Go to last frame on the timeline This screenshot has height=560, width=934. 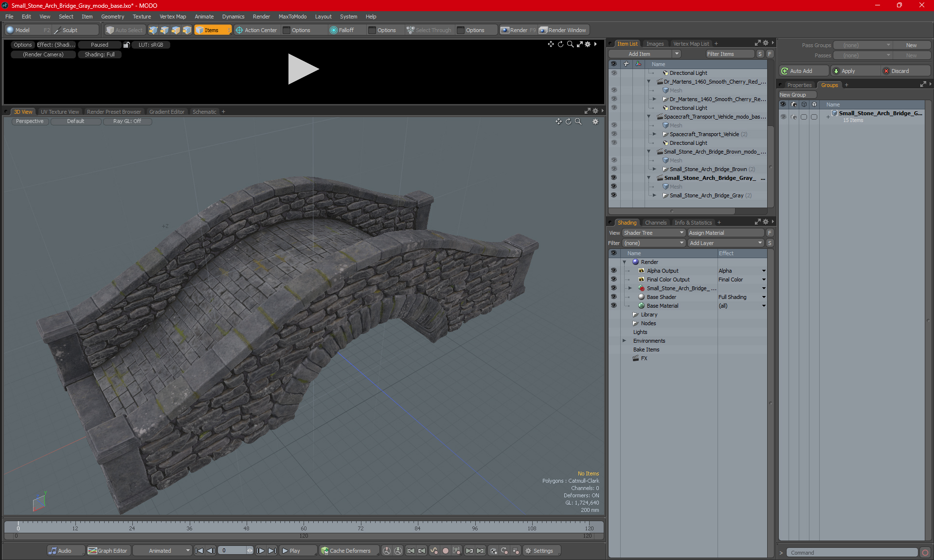click(272, 551)
